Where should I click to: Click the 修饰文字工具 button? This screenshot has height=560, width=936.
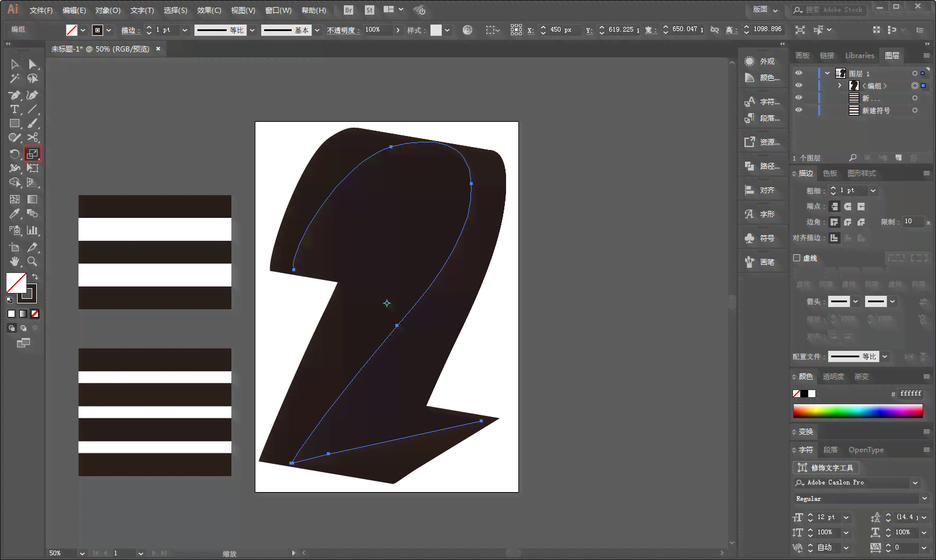coord(826,467)
